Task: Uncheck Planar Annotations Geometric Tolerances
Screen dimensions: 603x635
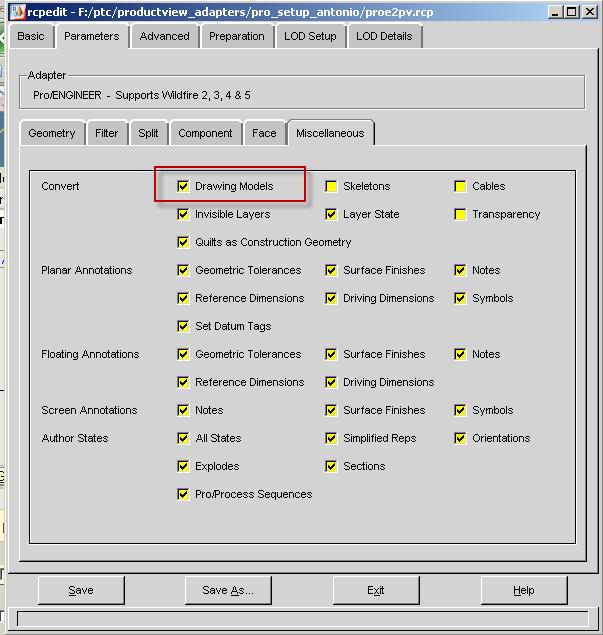Action: click(183, 270)
